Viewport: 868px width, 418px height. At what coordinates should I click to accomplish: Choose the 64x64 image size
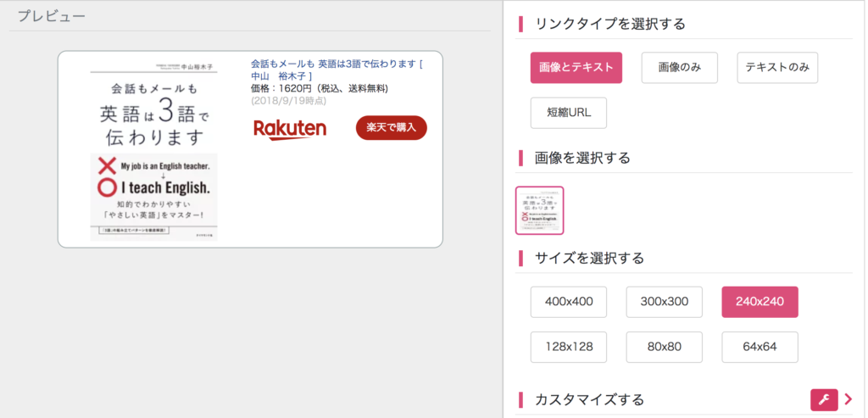coord(759,347)
